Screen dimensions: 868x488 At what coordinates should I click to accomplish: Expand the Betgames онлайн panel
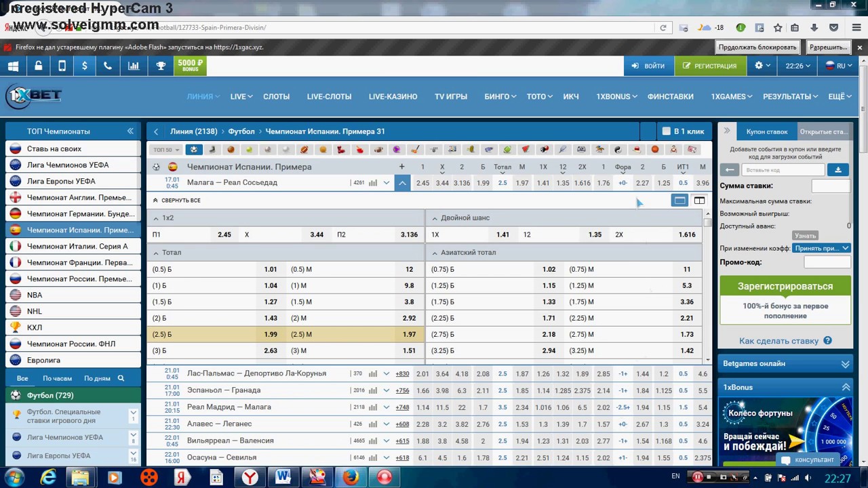(x=845, y=364)
